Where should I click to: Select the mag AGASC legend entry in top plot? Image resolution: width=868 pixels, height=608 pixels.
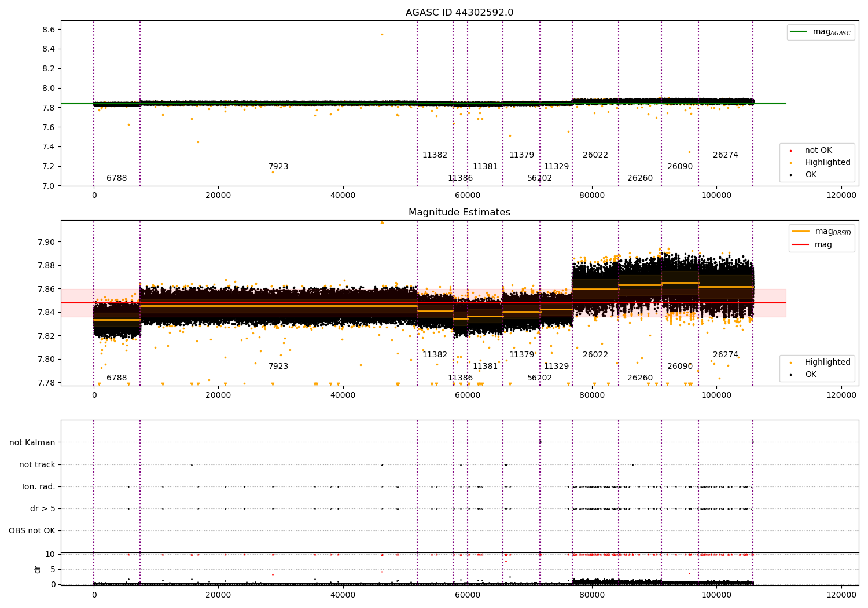point(821,32)
